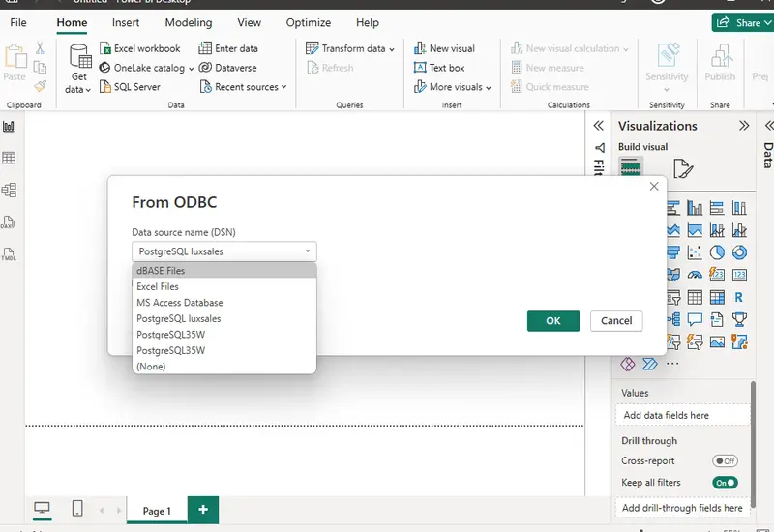Expand the OneLake catalog dropdown arrow

(x=191, y=69)
